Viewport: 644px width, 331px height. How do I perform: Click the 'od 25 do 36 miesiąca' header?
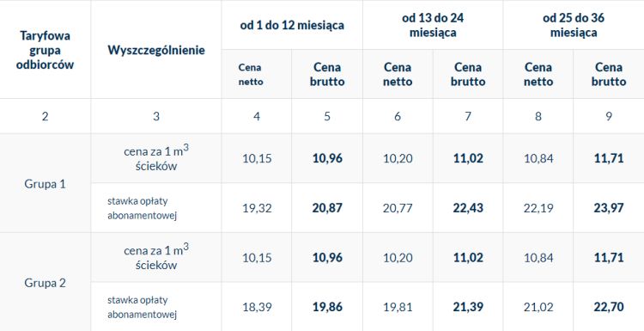point(574,25)
